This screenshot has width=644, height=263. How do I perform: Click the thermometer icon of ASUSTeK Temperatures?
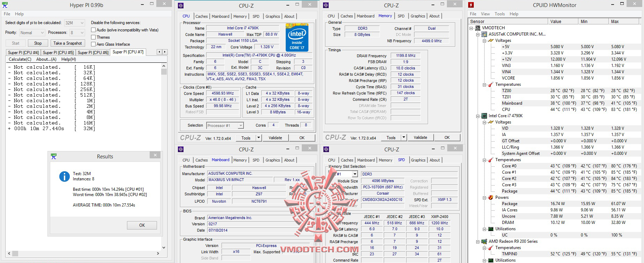(x=491, y=84)
